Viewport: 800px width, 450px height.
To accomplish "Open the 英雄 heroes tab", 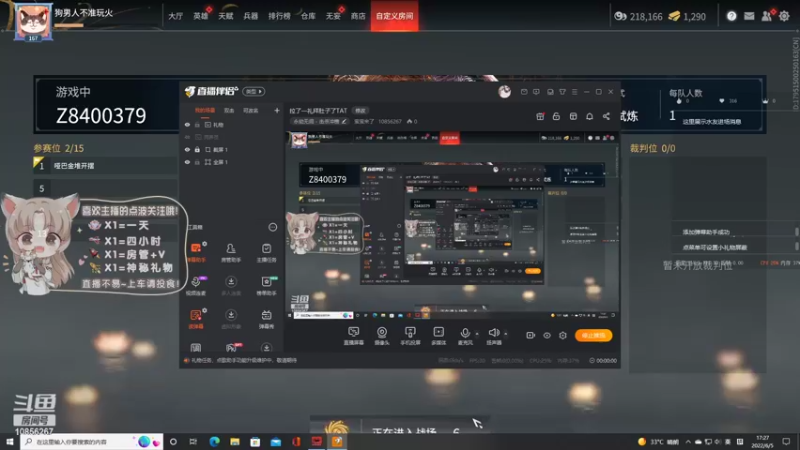I will 201,16.
